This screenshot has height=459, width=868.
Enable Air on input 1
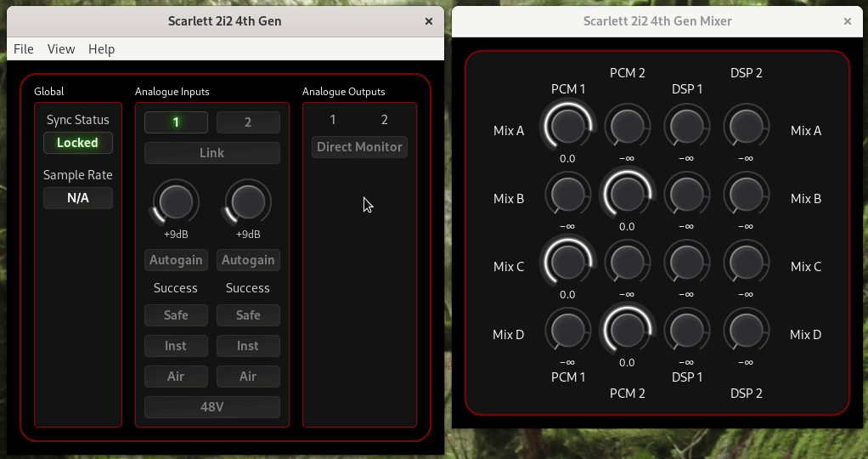click(x=176, y=377)
